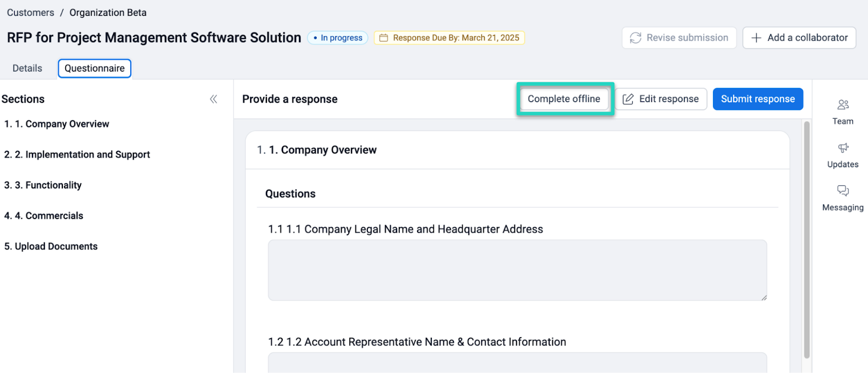Collapse the Sections sidebar with the double chevron
The width and height of the screenshot is (868, 373).
(213, 99)
